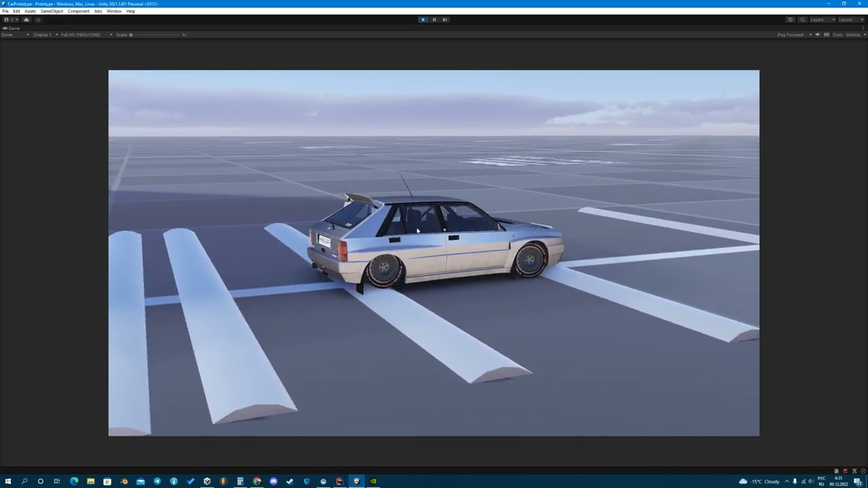
Task: Toggle Mute Audio in Game view
Action: coord(817,35)
